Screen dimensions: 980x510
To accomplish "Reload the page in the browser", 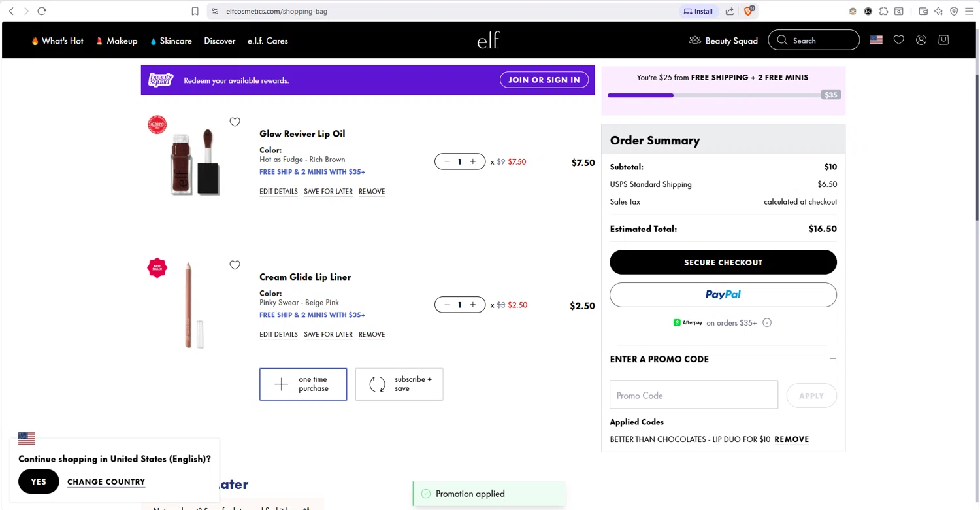I will (x=42, y=11).
